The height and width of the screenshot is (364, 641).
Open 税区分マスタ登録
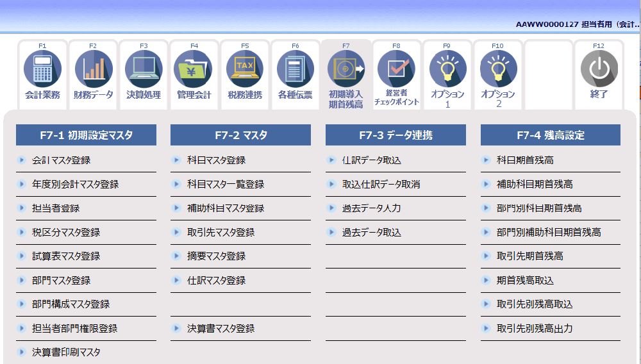[66, 233]
